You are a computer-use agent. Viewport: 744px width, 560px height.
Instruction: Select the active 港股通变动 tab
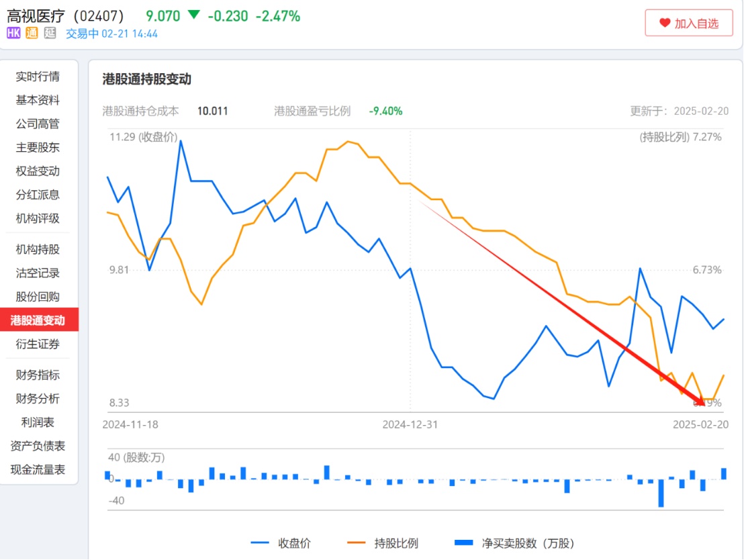38,320
